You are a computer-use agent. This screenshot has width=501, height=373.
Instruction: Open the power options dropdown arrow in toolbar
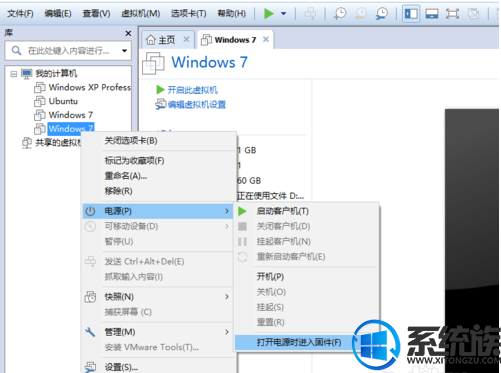284,14
